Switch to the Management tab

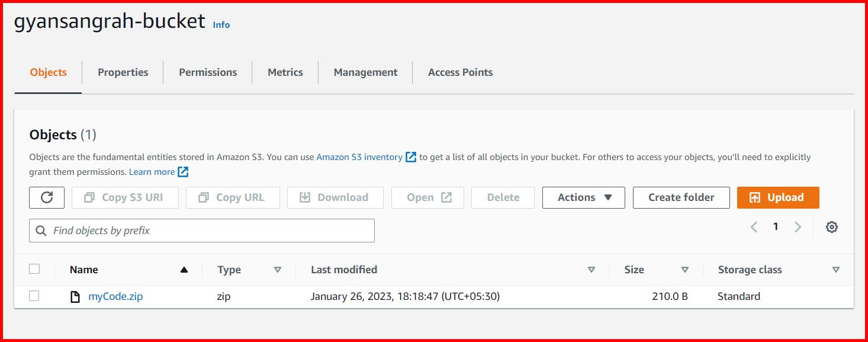365,72
